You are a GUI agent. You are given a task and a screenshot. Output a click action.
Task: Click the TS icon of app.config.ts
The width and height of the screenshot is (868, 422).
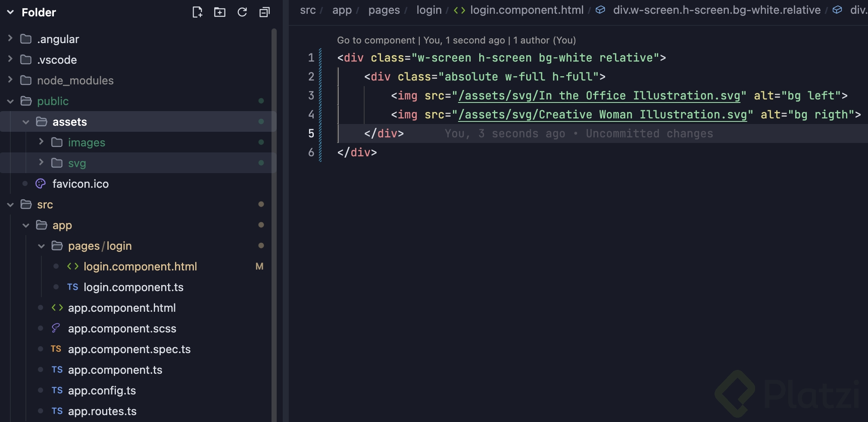(57, 390)
